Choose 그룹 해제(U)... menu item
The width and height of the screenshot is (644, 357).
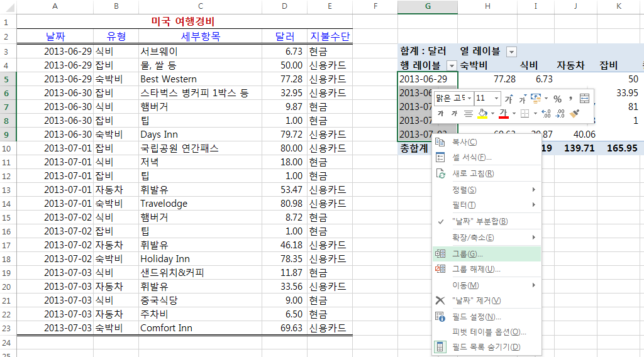(487, 269)
